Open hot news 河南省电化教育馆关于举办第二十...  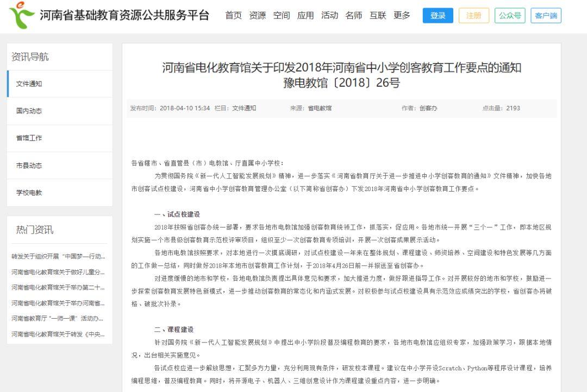pyautogui.click(x=58, y=287)
